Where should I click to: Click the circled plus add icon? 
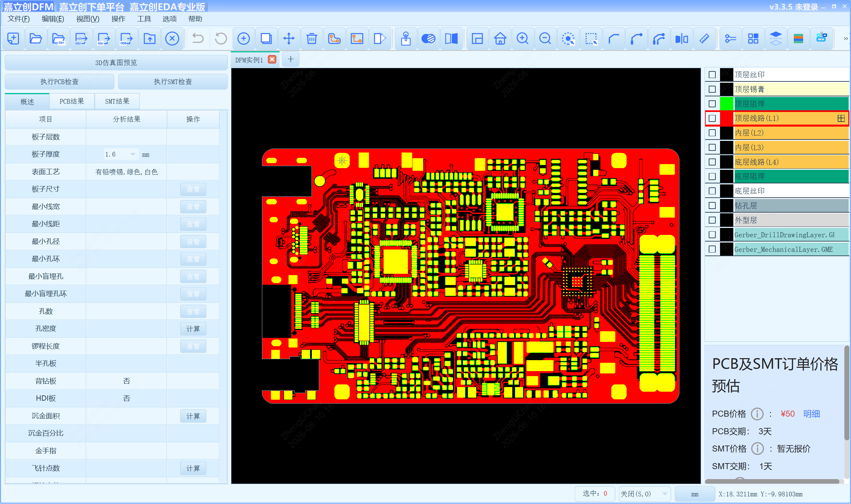point(244,39)
